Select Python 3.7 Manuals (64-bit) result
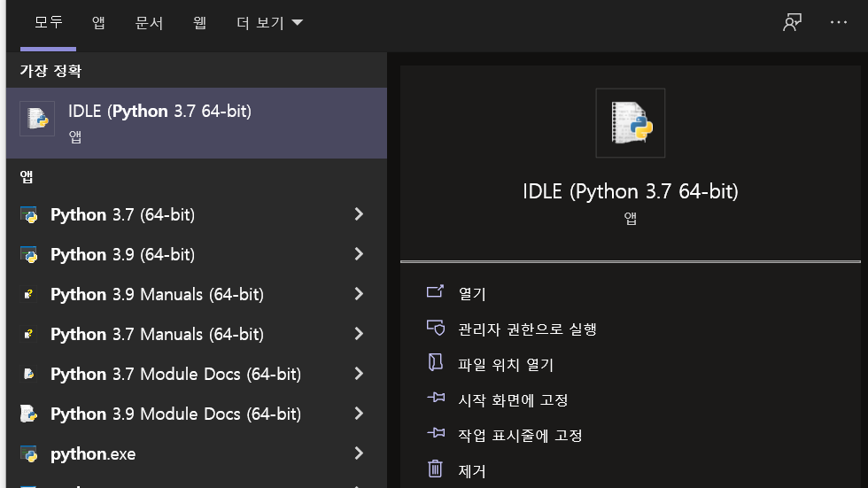Image resolution: width=868 pixels, height=488 pixels. pyautogui.click(x=197, y=334)
